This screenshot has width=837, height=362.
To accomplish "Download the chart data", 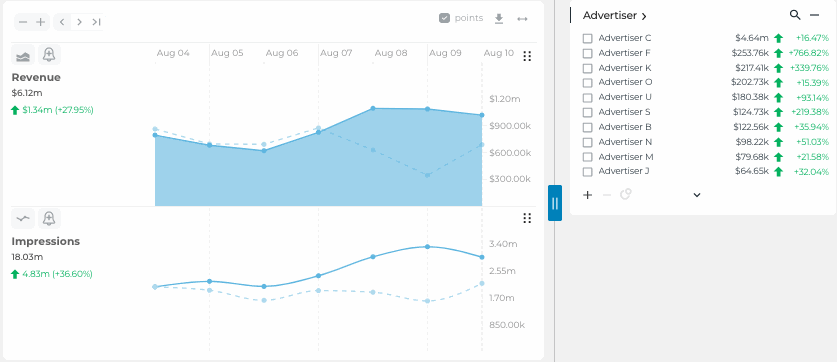I will pyautogui.click(x=499, y=19).
